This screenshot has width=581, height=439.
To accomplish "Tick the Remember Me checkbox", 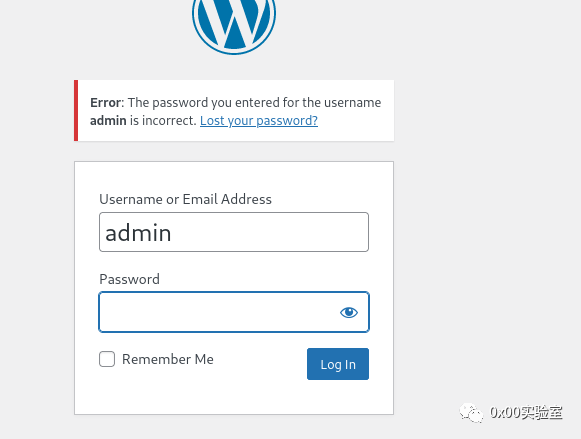I will click(x=107, y=359).
